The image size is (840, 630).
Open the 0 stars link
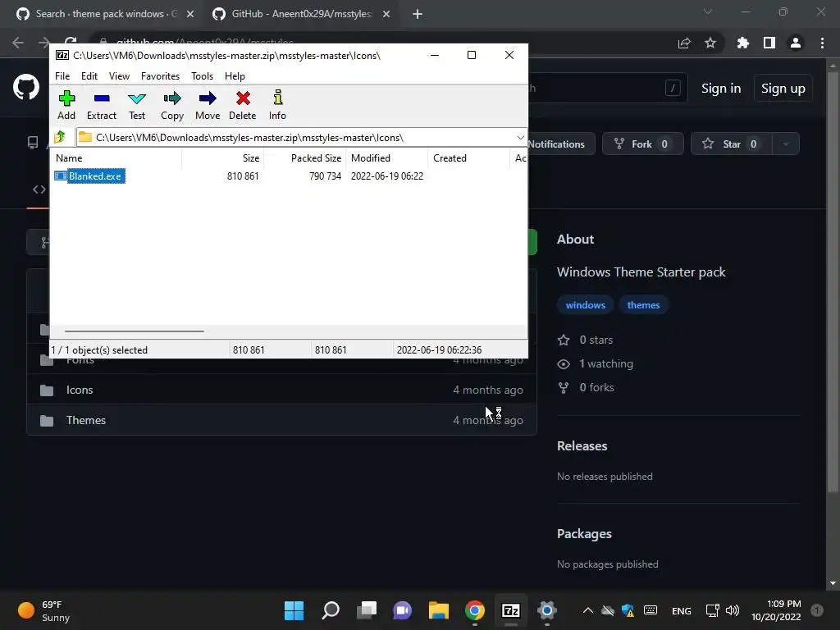click(x=586, y=340)
